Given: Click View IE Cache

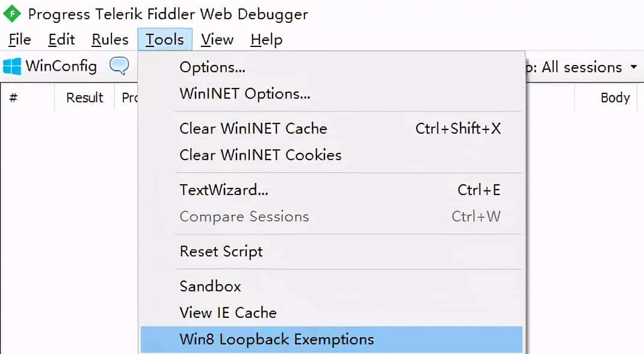Looking at the screenshot, I should pyautogui.click(x=228, y=312).
